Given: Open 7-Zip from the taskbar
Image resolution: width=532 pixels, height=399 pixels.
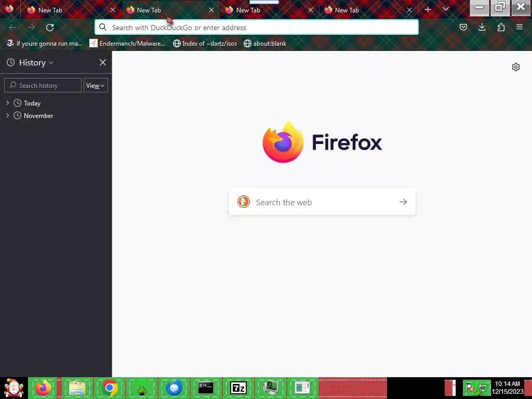Looking at the screenshot, I should point(238,388).
